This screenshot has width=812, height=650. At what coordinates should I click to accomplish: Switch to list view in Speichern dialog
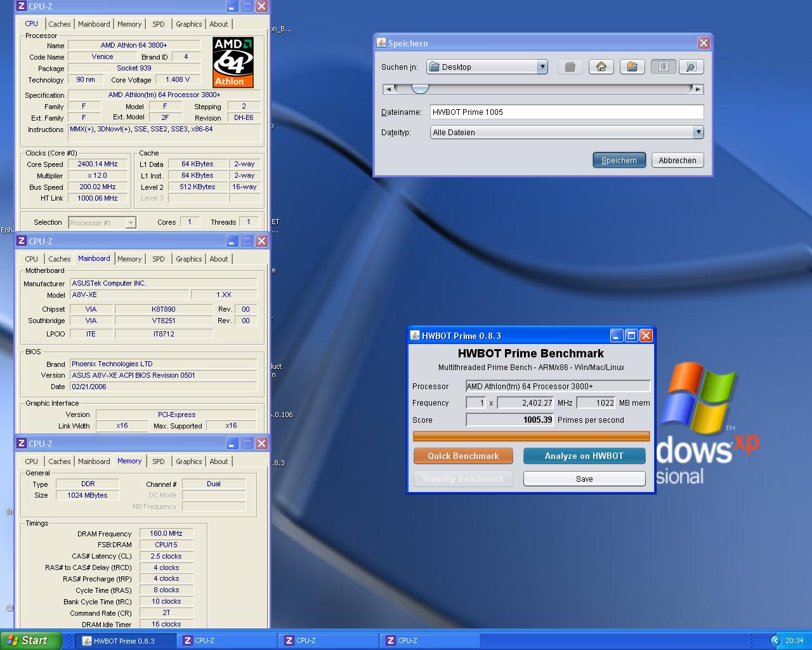pyautogui.click(x=663, y=67)
